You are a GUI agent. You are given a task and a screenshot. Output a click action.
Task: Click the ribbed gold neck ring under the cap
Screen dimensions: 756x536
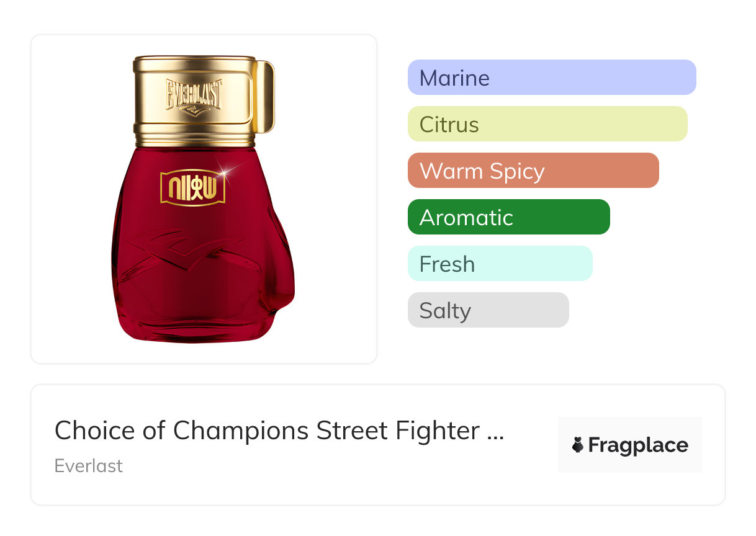(x=195, y=135)
